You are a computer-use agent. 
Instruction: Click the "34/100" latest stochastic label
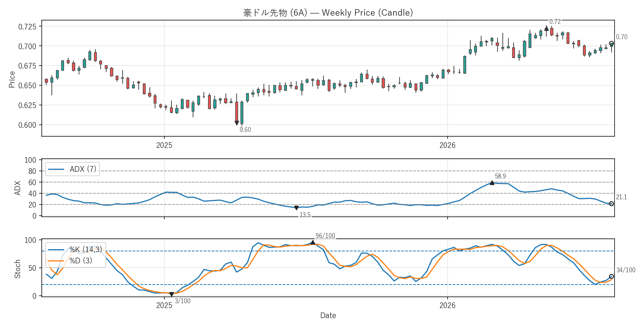[x=626, y=270]
